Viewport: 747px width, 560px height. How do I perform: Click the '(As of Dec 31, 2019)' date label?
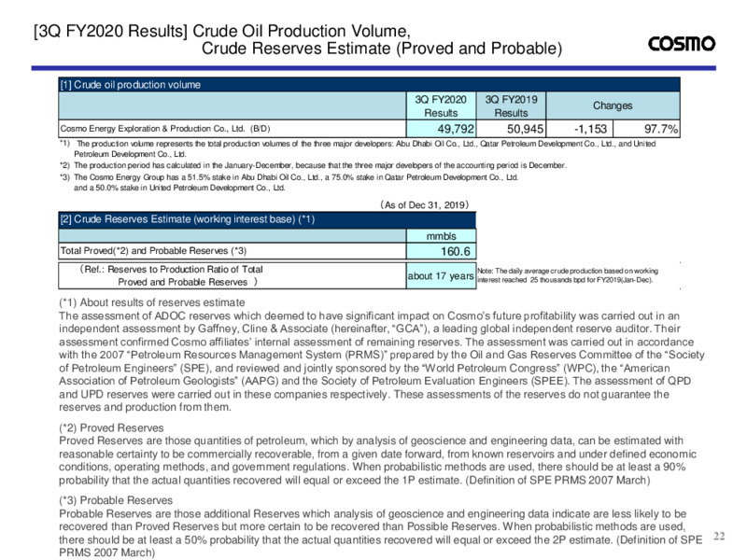point(425,204)
